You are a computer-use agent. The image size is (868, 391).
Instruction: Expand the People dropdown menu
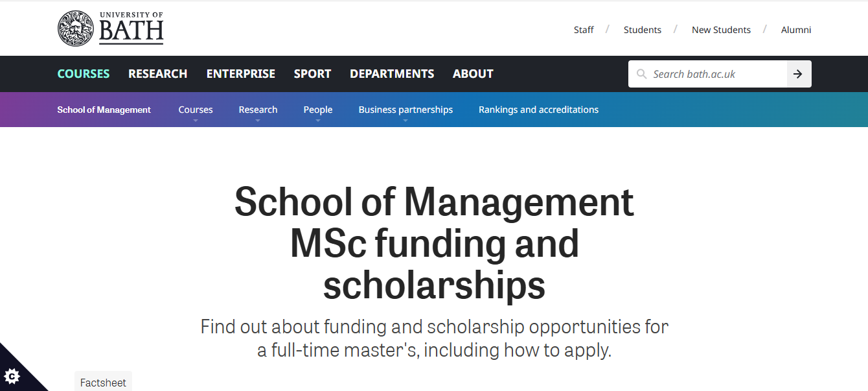318,120
